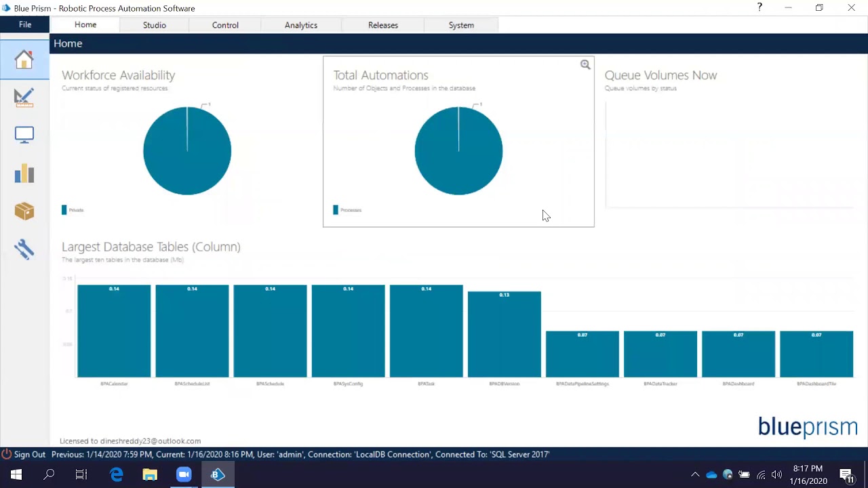The image size is (868, 488).
Task: Click the Largest Database Tables (Column) title
Action: click(151, 247)
